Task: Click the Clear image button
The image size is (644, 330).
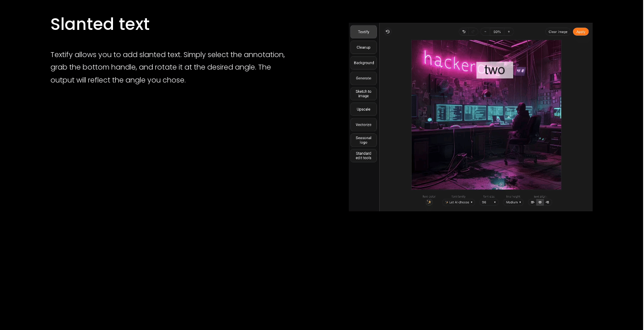Action: 558,32
